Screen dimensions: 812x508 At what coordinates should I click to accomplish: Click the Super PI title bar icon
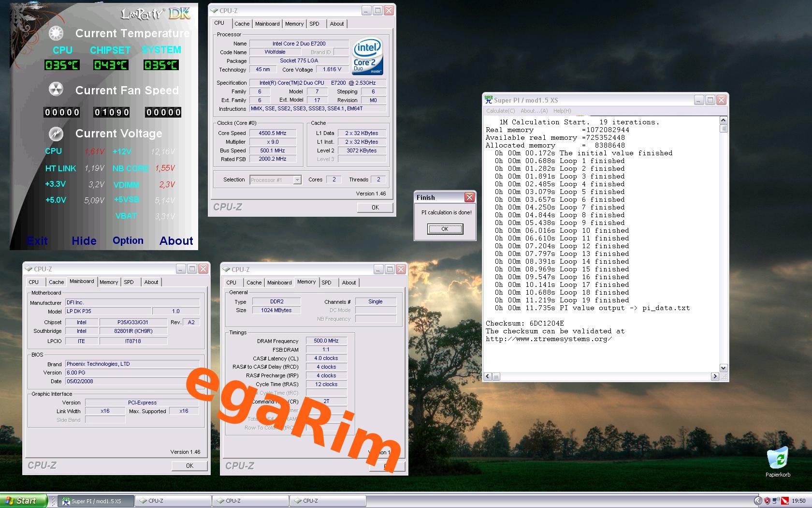(489, 100)
